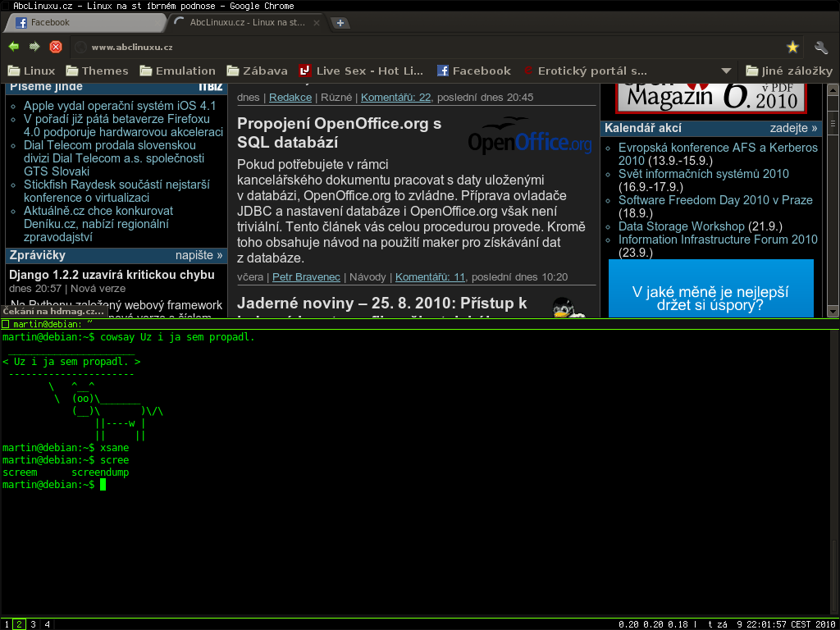The height and width of the screenshot is (630, 840).
Task: Open the Linux bookmarks folder
Action: [x=32, y=71]
